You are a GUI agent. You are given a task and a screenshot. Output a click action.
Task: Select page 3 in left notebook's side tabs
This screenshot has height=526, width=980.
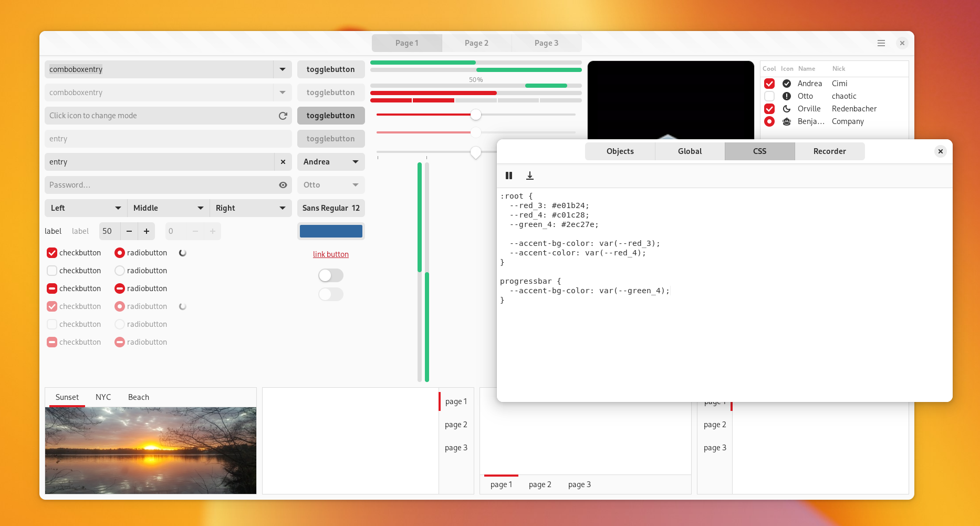456,448
